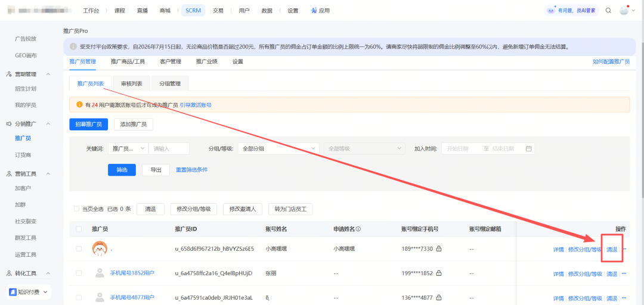Collapse the 营销工具 sidebar section
The image size is (644, 305).
48,173
